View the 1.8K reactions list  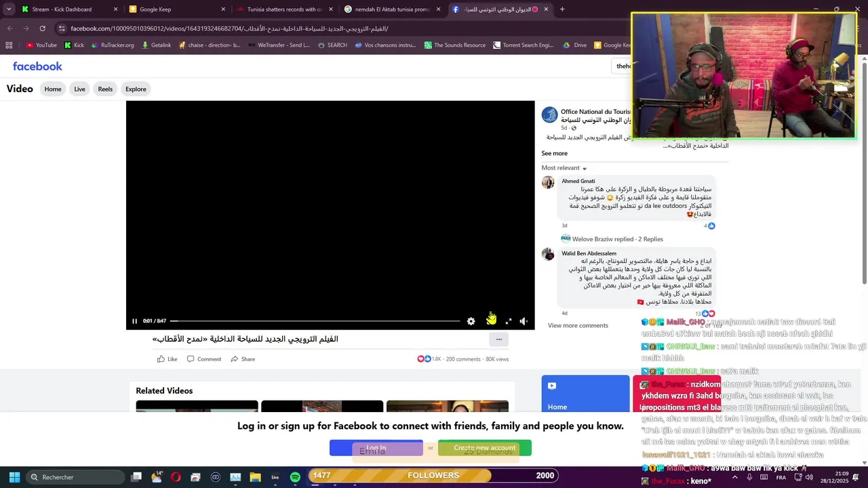(x=429, y=359)
